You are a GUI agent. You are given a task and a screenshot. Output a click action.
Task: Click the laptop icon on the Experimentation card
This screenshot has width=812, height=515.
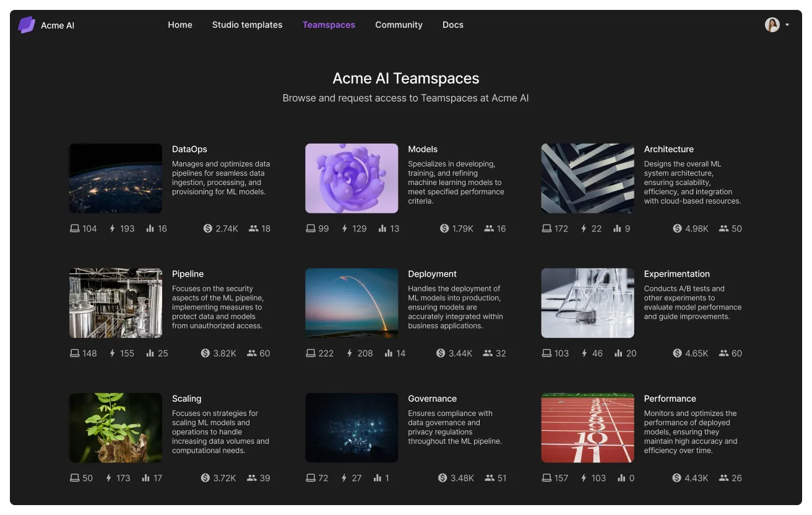[x=546, y=353]
